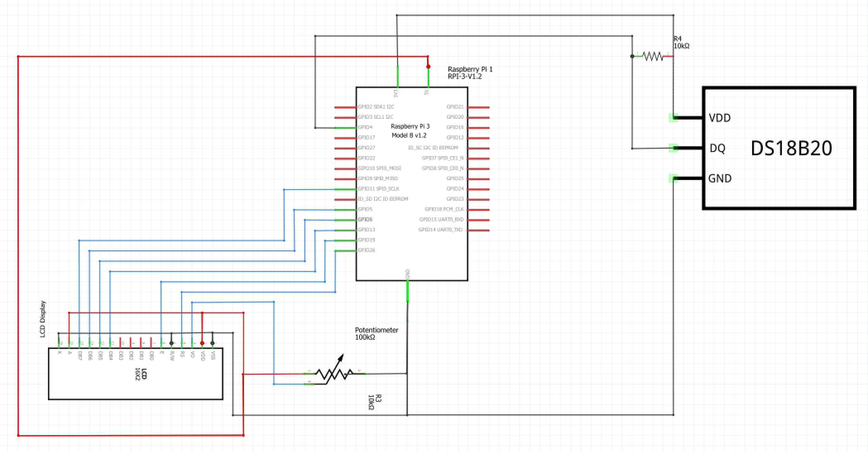Select the GPIO10 SPI0_MOSI pin label

coord(379,168)
